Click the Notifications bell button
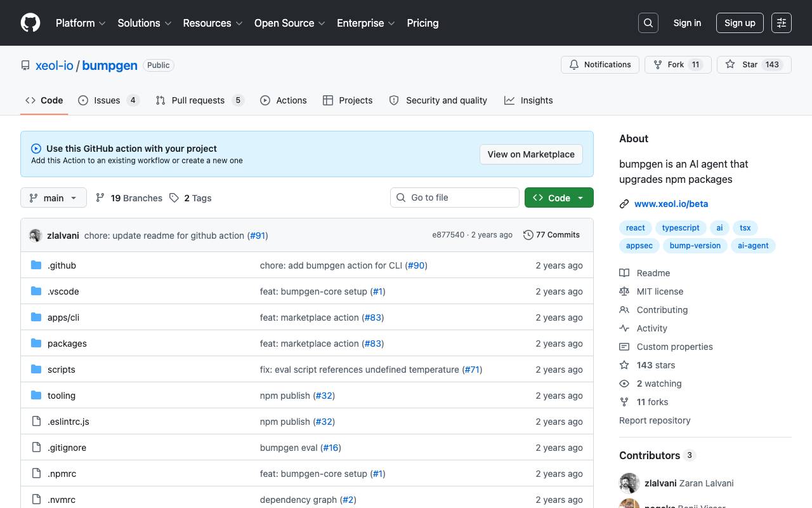This screenshot has height=508, width=812. [600, 65]
